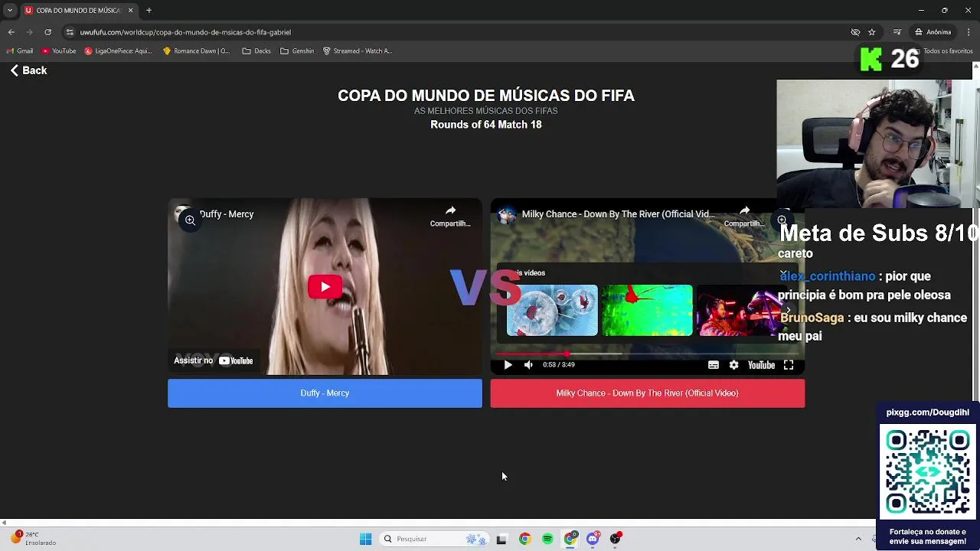The width and height of the screenshot is (980, 551).
Task: Select the COPA DO MUNDO DE MÚSICAS tab
Action: click(x=79, y=11)
